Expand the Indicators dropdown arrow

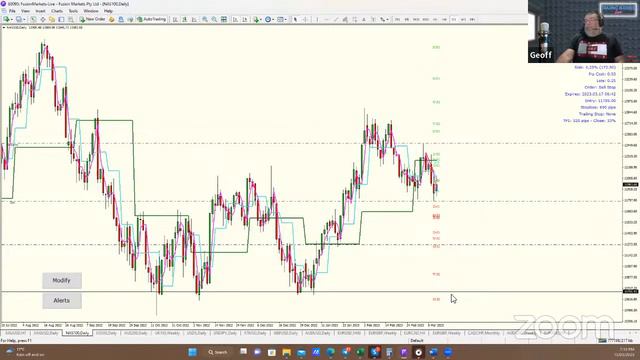pyautogui.click(x=261, y=19)
